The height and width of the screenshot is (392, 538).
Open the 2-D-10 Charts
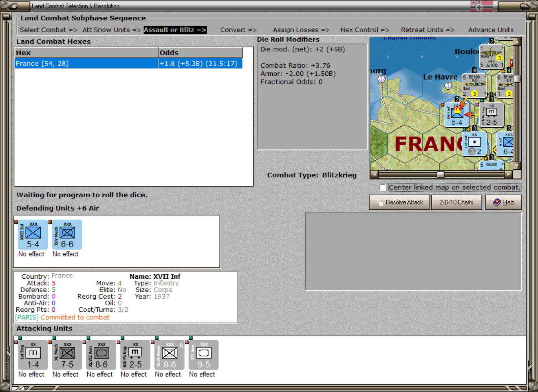click(456, 202)
